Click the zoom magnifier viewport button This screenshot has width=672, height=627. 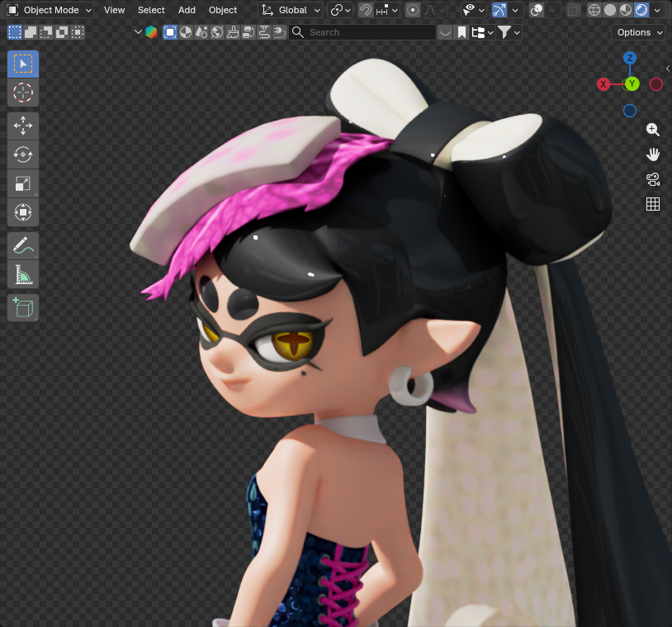tap(653, 130)
